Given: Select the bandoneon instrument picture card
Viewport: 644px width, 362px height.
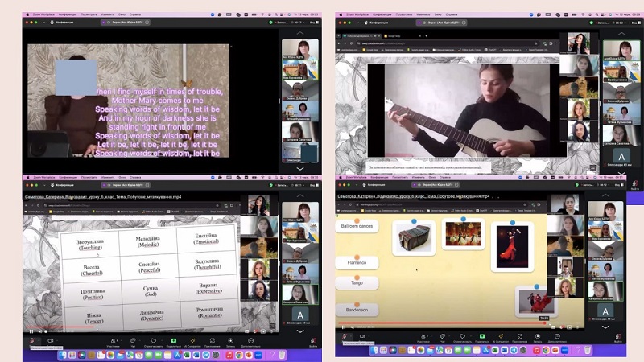Looking at the screenshot, I should 414,237.
